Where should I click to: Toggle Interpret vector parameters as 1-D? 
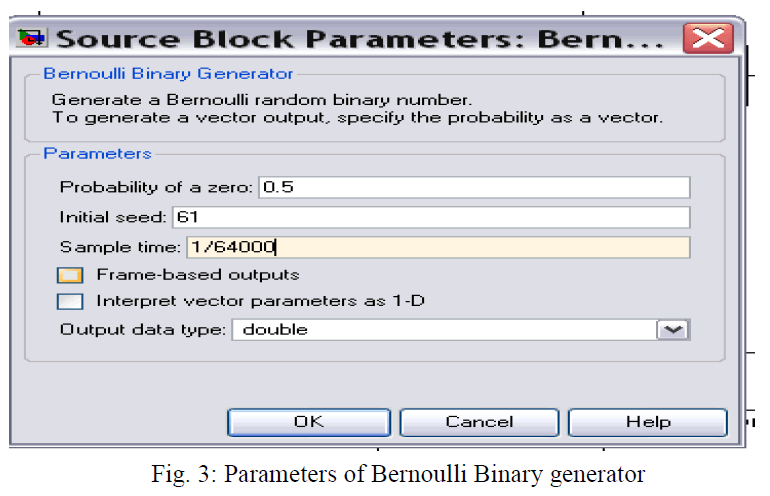coord(70,301)
